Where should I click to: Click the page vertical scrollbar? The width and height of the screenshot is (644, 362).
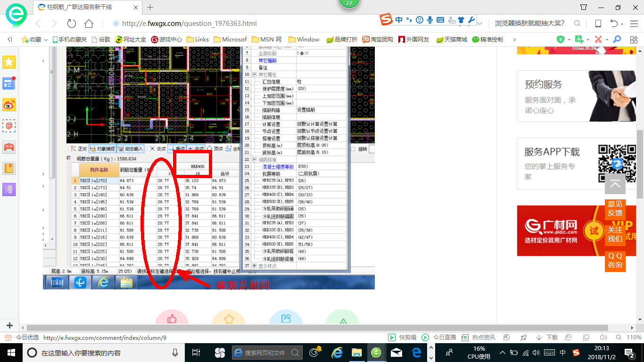(x=640, y=164)
